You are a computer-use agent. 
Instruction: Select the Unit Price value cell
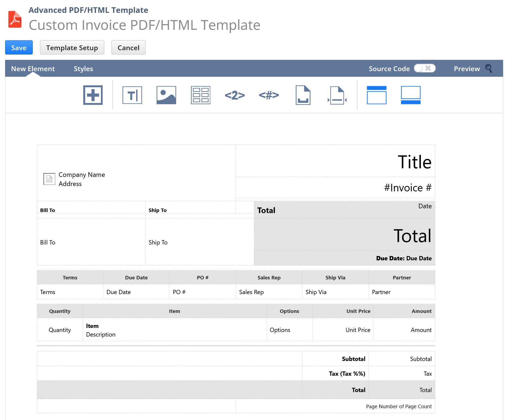click(x=343, y=330)
